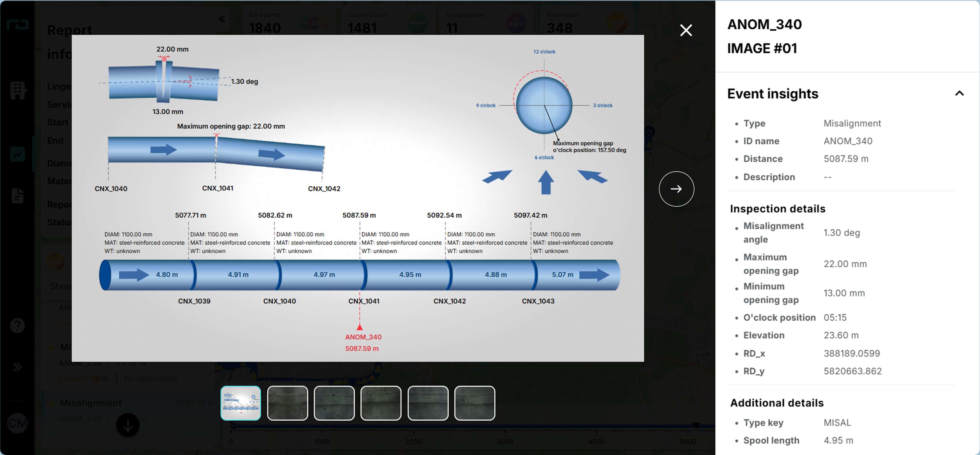Viewport: 980px width, 455px height.
Task: Click the RD_y value 5820663.862
Action: [x=853, y=371]
